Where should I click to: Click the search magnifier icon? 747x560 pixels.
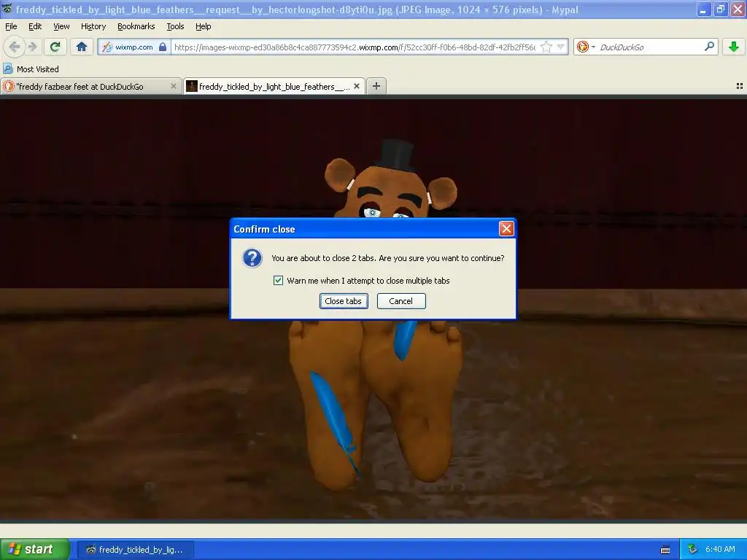tap(709, 46)
